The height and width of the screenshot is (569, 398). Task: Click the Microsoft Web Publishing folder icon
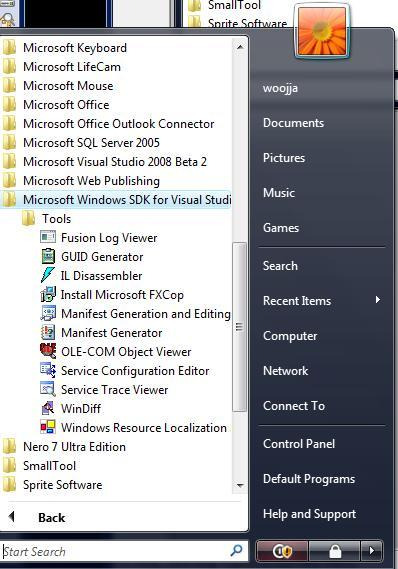(x=9, y=180)
